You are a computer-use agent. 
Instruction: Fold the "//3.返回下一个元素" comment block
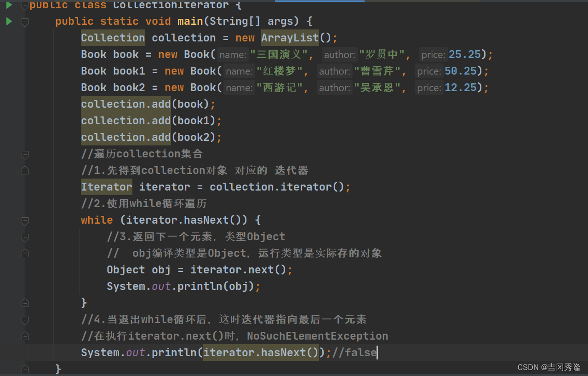pos(25,237)
